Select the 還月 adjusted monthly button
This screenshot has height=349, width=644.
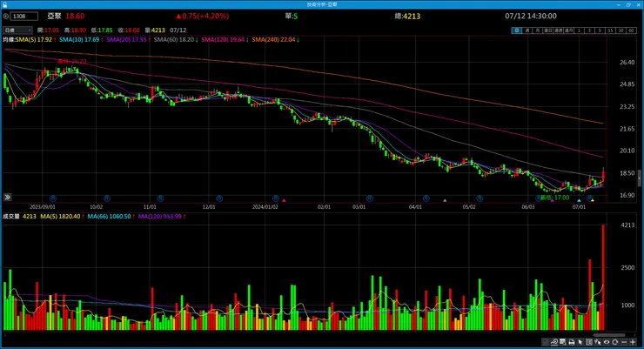[568, 30]
